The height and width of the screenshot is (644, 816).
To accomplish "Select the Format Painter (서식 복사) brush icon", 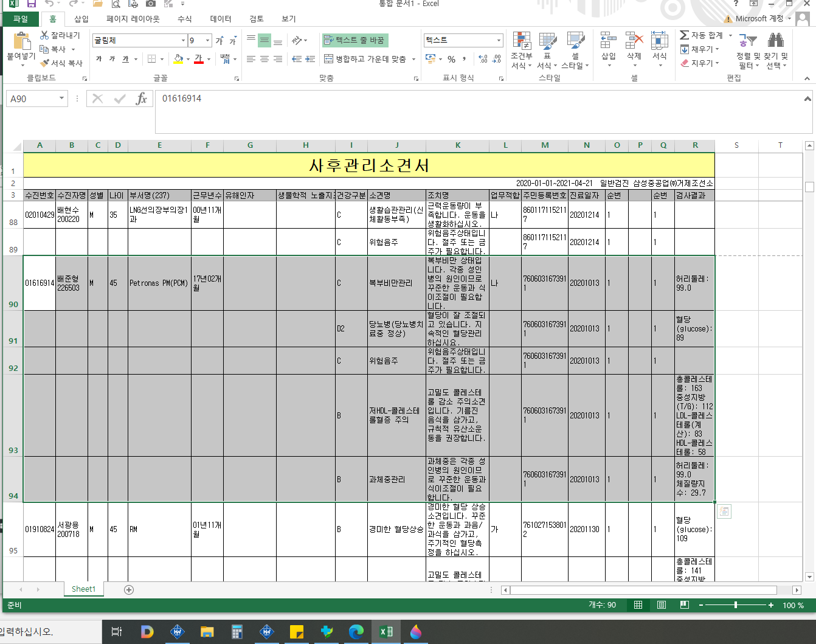I will 44,63.
